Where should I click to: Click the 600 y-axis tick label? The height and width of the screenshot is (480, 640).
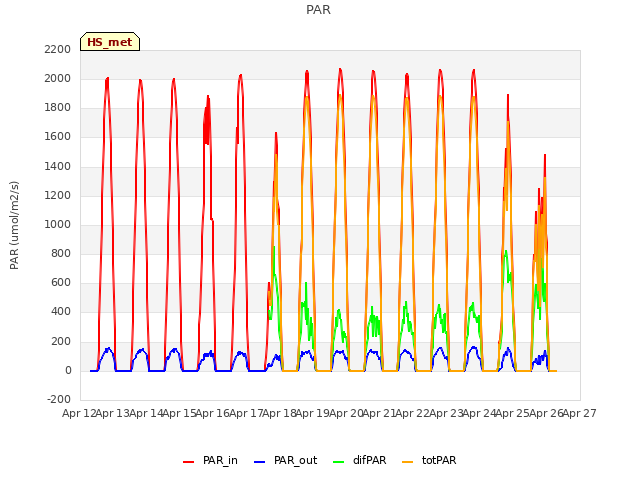[x=61, y=282]
